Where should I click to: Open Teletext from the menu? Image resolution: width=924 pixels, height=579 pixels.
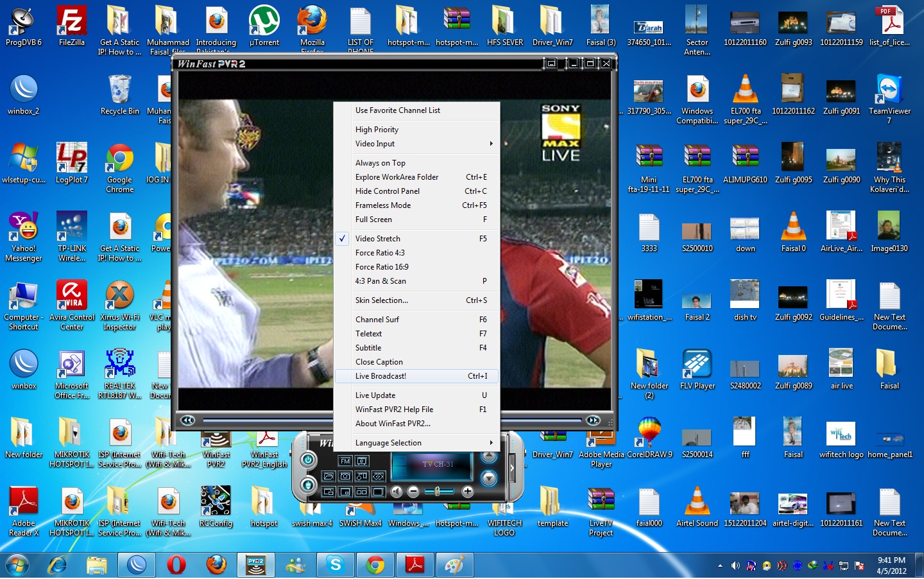(x=417, y=334)
